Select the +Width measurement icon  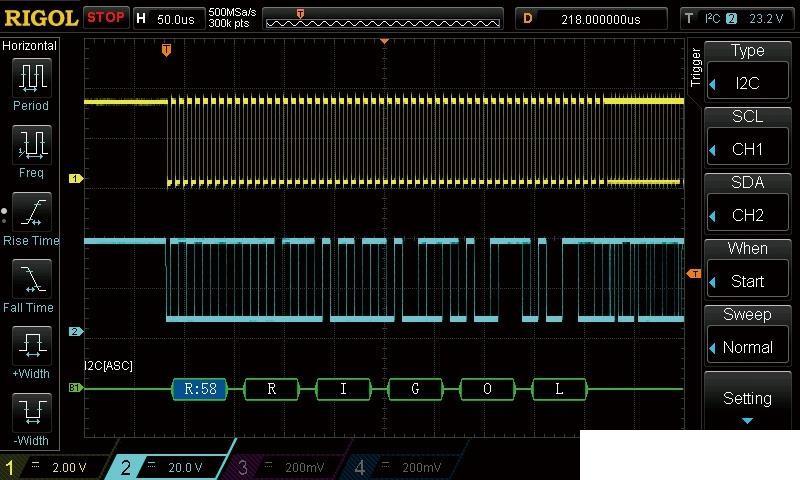coord(31,346)
